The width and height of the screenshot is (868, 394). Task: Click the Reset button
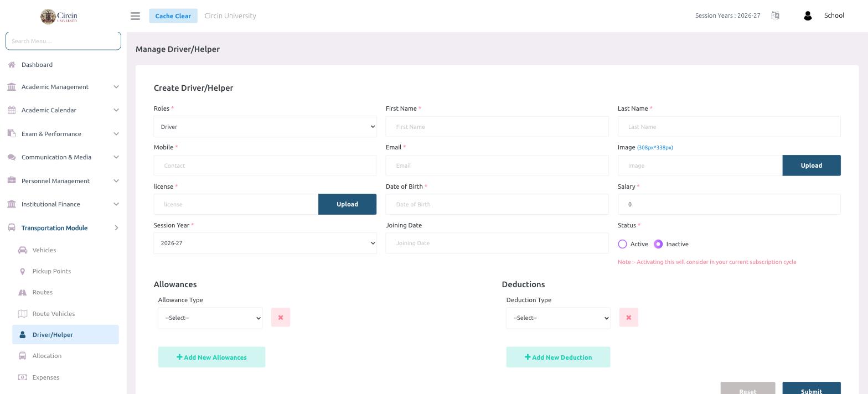pos(748,389)
